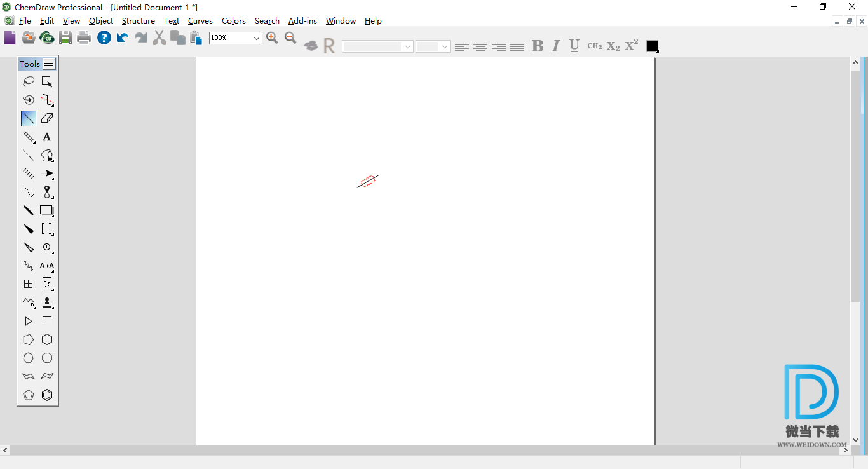Select the Lasso selection tool
The image size is (868, 469).
[29, 81]
